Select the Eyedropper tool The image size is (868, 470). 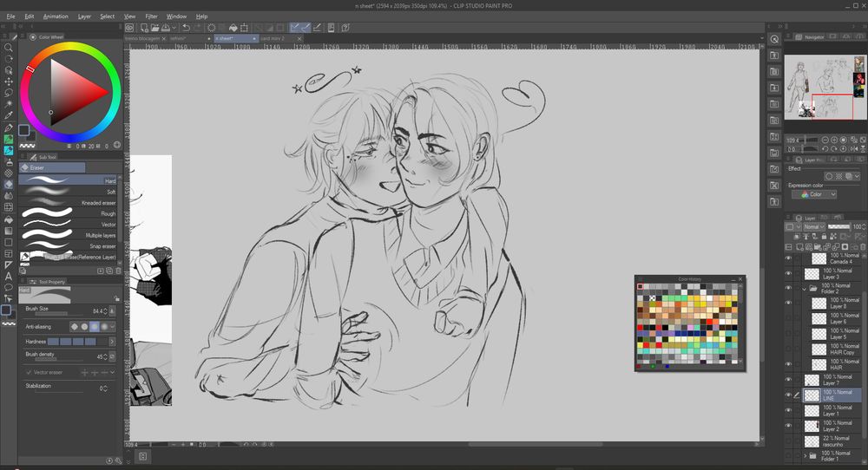pos(9,115)
